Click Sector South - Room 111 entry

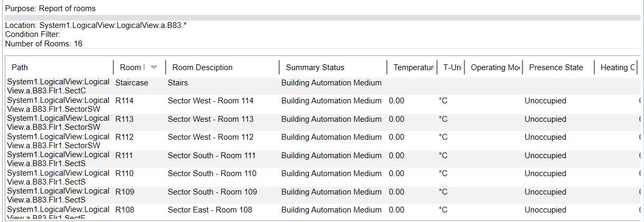pos(211,156)
